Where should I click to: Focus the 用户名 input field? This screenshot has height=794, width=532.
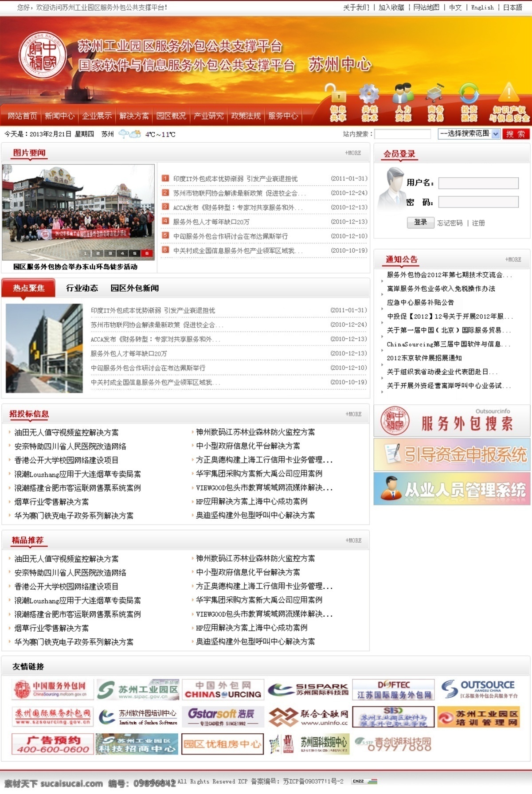[478, 183]
